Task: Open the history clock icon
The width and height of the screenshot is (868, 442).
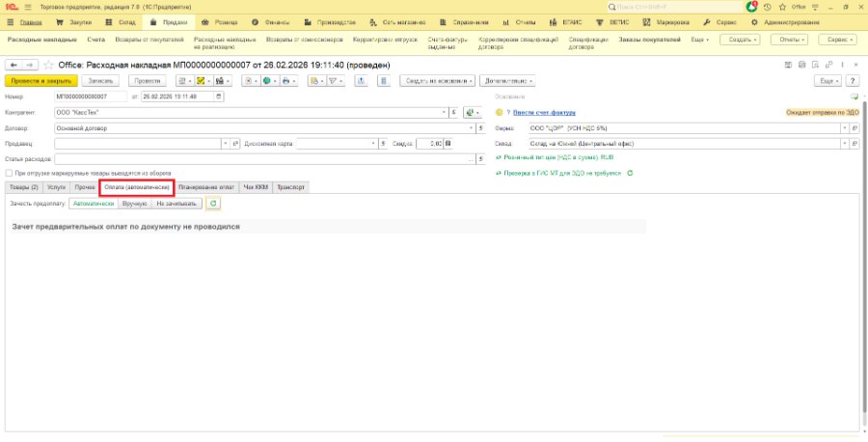Action: coord(767,7)
